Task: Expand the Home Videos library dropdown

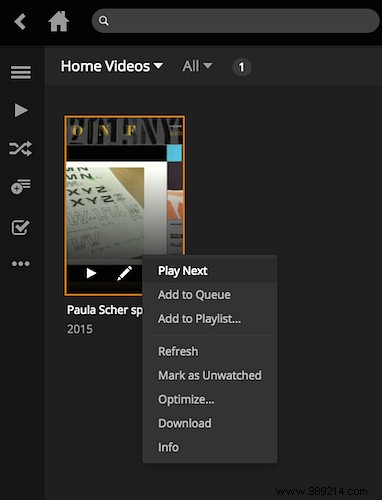Action: pos(112,66)
